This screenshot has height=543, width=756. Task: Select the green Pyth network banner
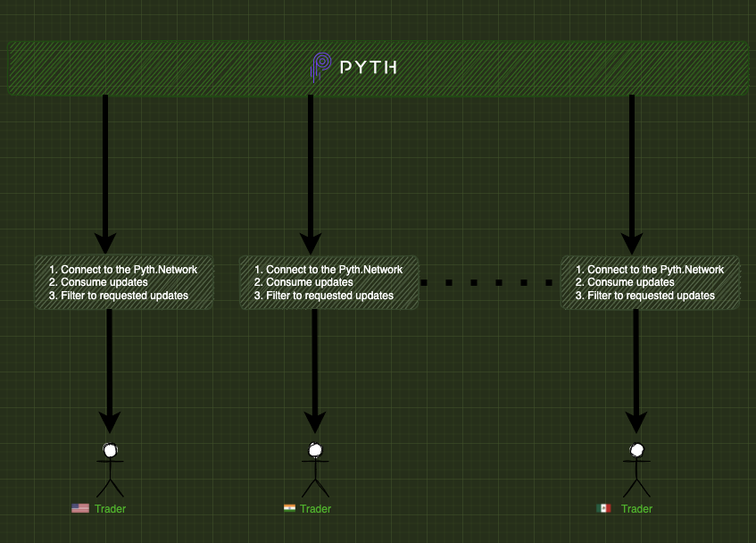coord(378,68)
